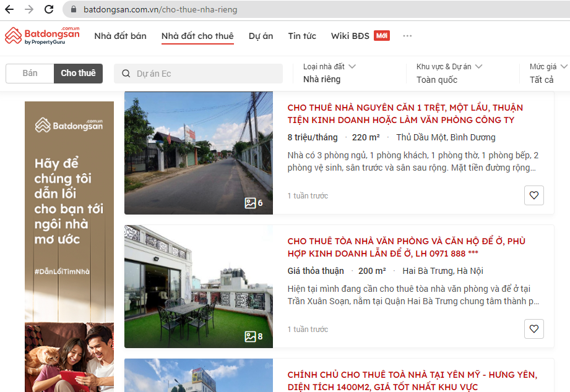The width and height of the screenshot is (570, 392).
Task: Open the Khu vực & Dự án dropdown
Action: (449, 73)
